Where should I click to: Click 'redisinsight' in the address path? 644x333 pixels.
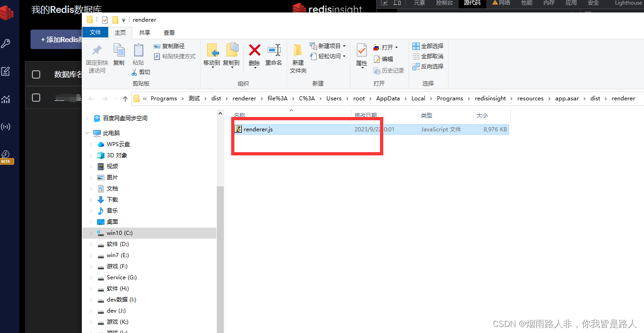coord(491,99)
